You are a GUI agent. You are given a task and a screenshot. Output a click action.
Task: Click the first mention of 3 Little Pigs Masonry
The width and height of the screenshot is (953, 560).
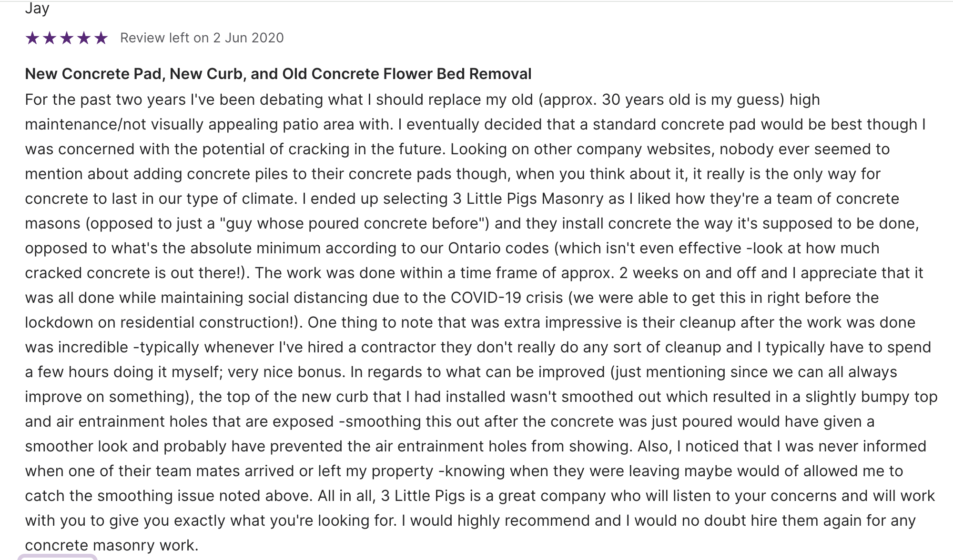tap(528, 199)
